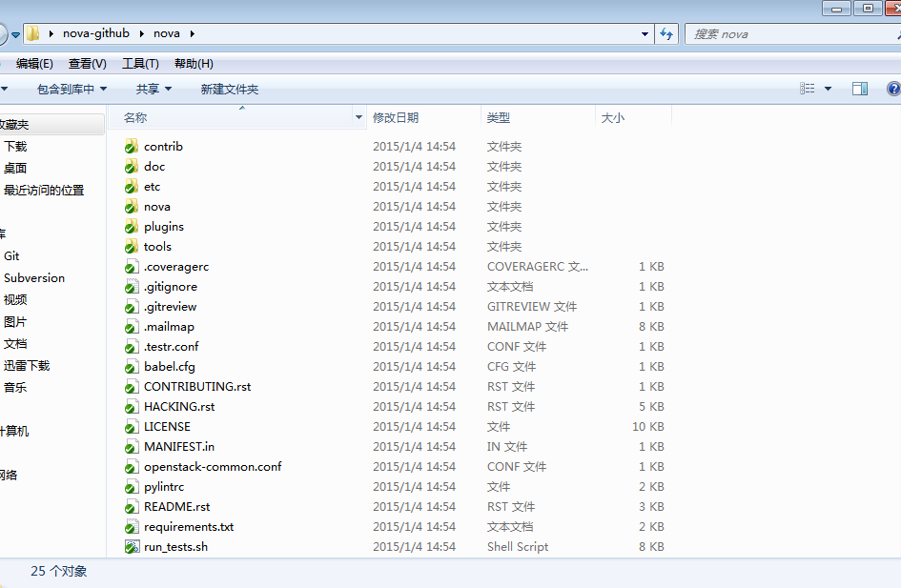Select the openstack-common.conf file name
This screenshot has width=901, height=588.
click(213, 467)
